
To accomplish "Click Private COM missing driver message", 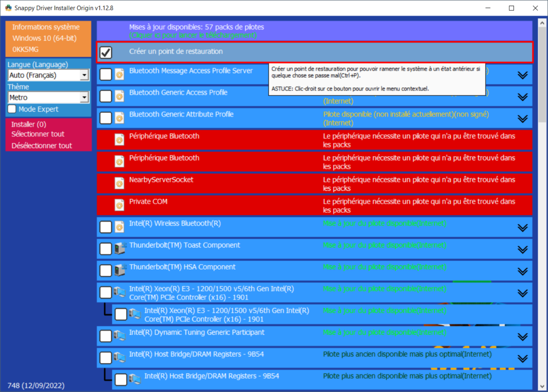I will click(x=418, y=205).
